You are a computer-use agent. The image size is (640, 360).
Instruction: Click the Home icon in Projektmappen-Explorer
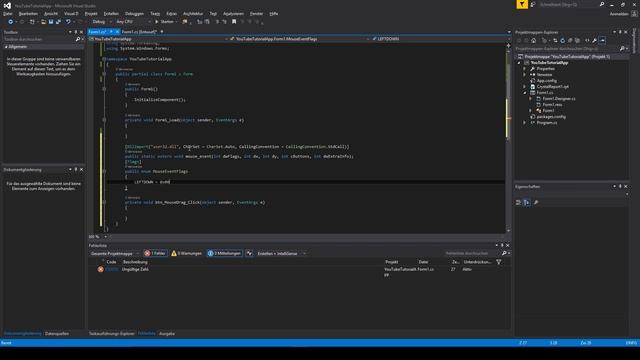[533, 40]
